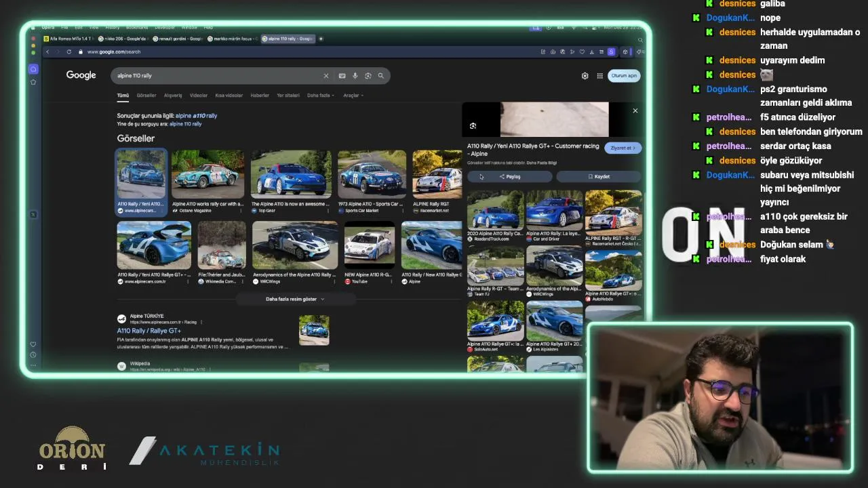Select the Haberler search filter
Image resolution: width=868 pixels, height=488 pixels.
(x=260, y=96)
